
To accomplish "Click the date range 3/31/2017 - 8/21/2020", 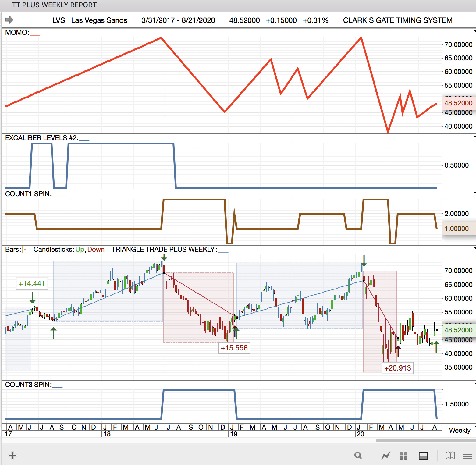I will (x=178, y=20).
